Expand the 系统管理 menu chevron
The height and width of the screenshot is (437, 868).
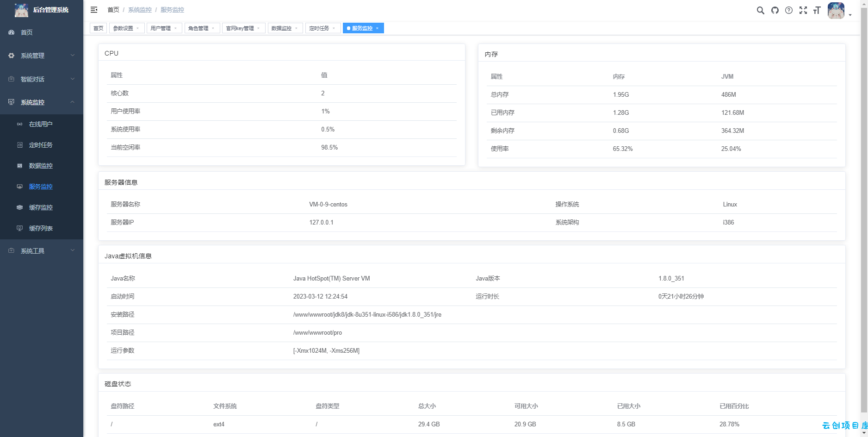72,56
